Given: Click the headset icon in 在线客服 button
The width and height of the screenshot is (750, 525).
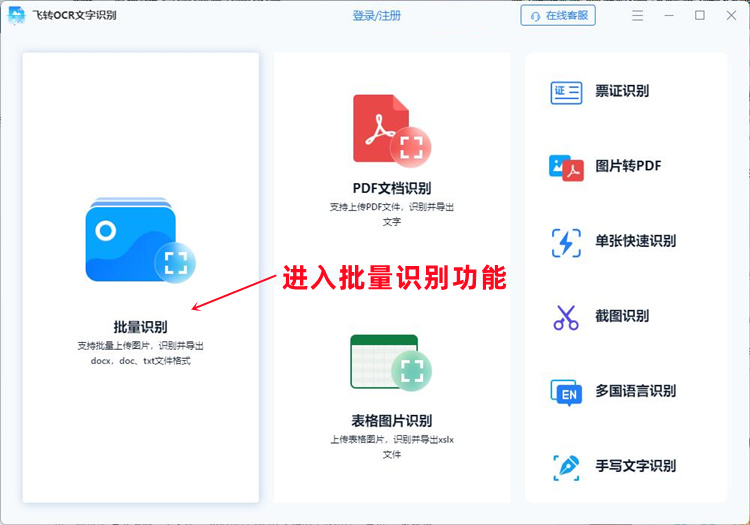Looking at the screenshot, I should tap(535, 16).
